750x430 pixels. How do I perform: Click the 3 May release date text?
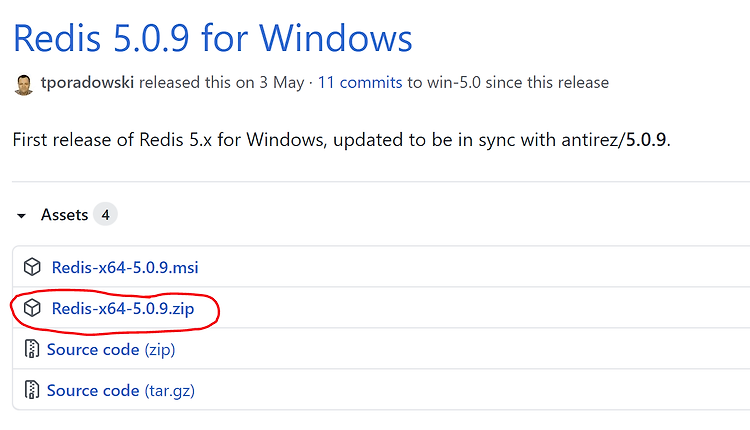[x=282, y=82]
